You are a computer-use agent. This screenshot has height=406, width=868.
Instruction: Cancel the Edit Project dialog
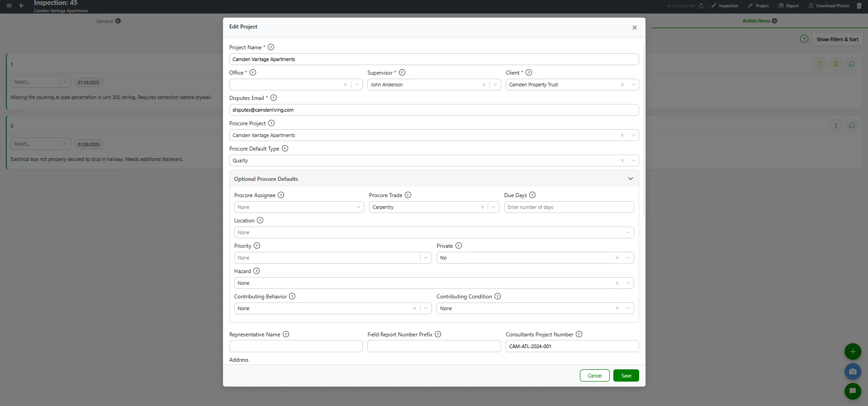click(x=595, y=376)
